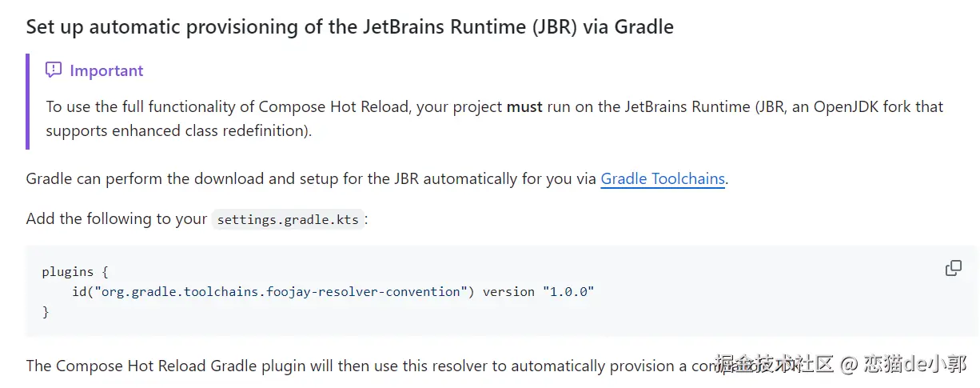Copy the plugins code block
The width and height of the screenshot is (980, 388).
coord(953,269)
